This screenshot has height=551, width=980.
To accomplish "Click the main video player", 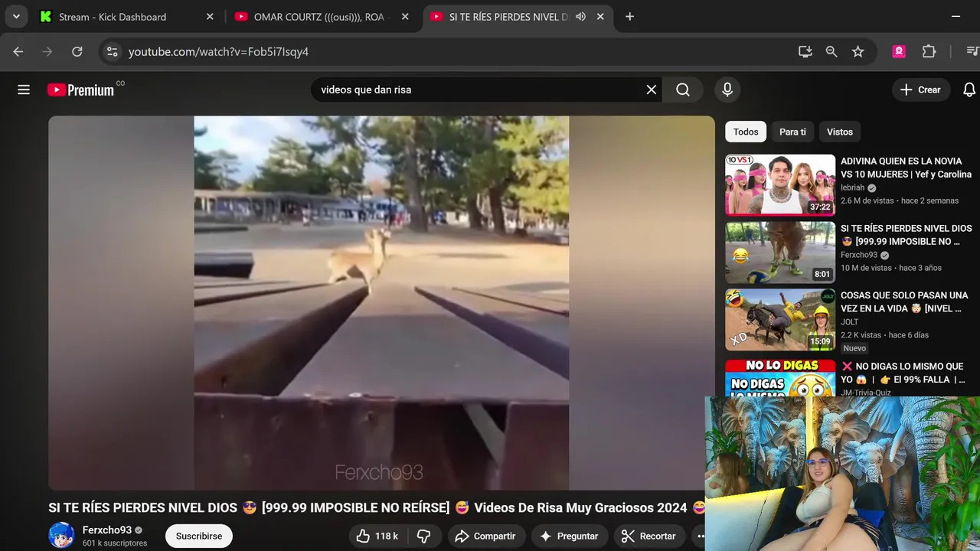I will (x=381, y=303).
